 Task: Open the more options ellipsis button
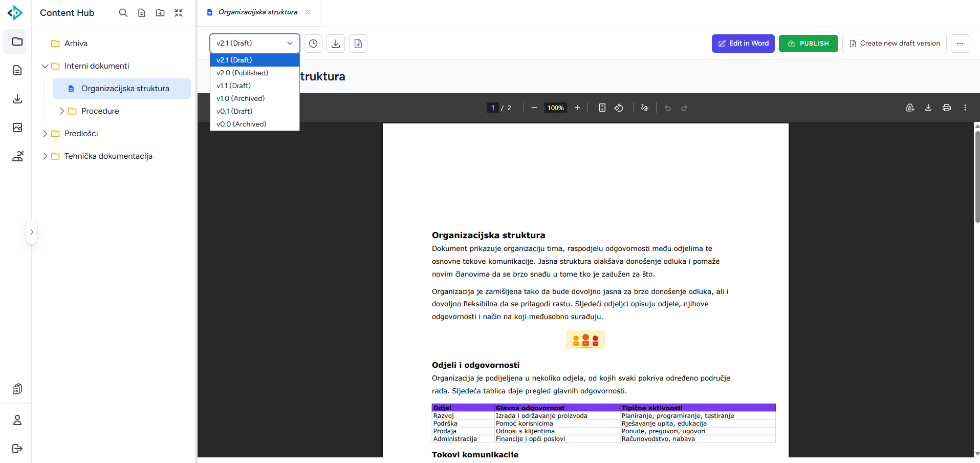coord(960,44)
